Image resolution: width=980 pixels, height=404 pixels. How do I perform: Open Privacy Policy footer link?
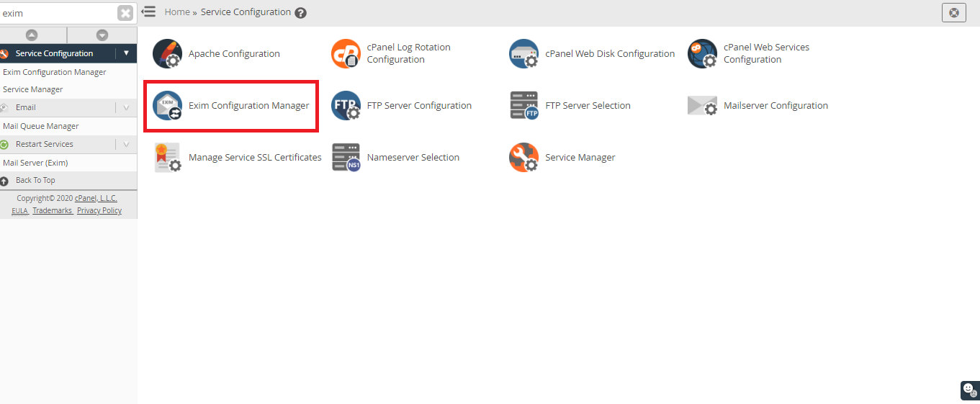99,211
